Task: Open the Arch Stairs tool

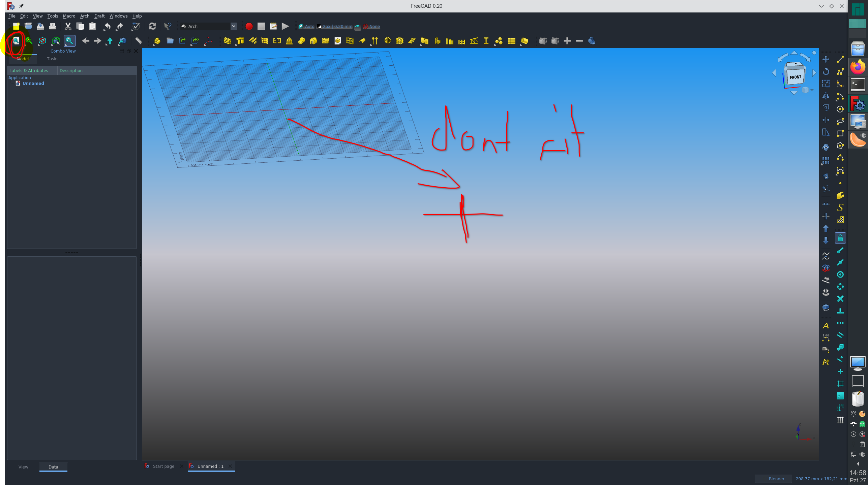Action: 412,41
